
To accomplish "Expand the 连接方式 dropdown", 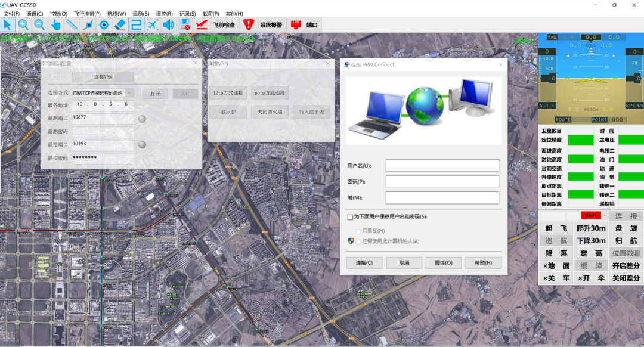I will pyautogui.click(x=129, y=93).
